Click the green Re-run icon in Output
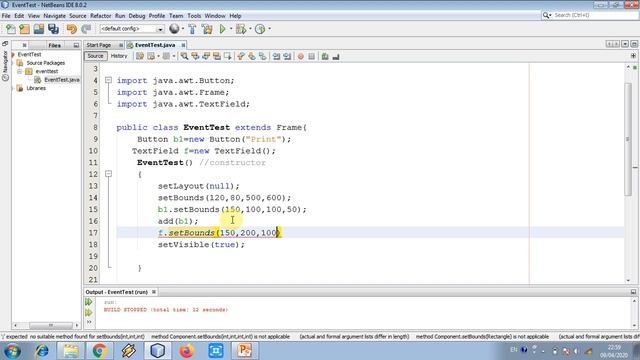The width and height of the screenshot is (640, 360). click(89, 302)
